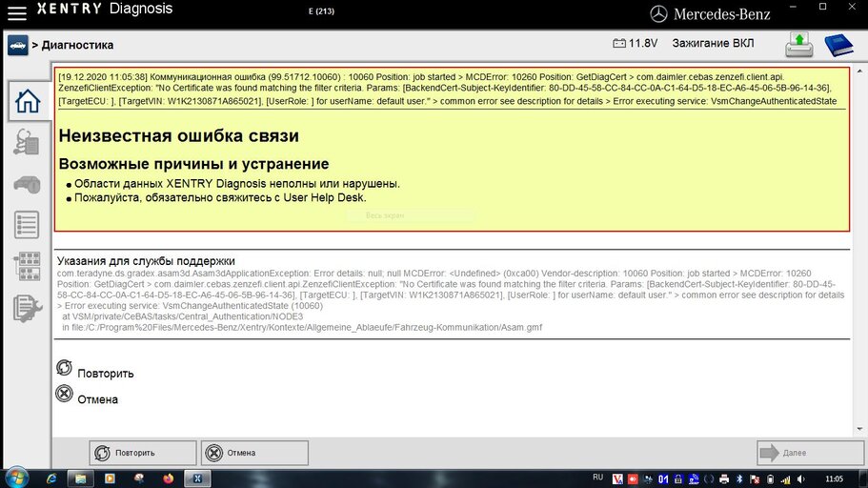868x488 pixels.
Task: Click the RU language indicator
Action: 597,478
